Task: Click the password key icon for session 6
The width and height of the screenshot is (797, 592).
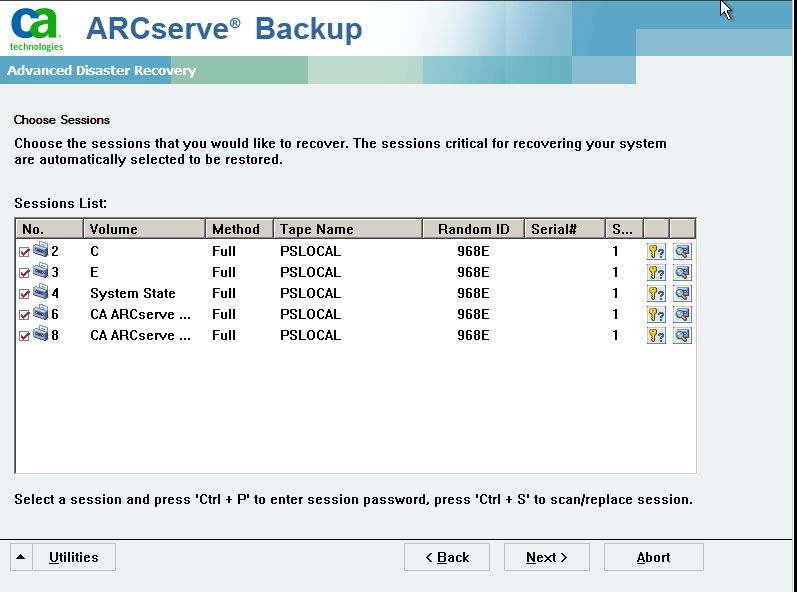Action: [656, 314]
